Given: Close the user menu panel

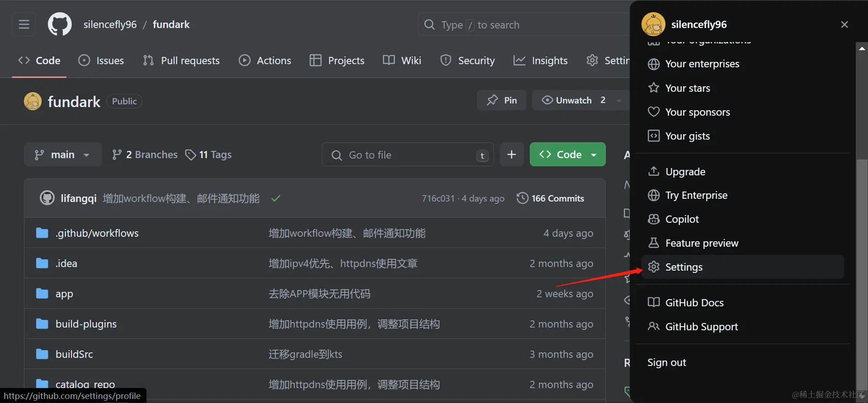Looking at the screenshot, I should (844, 24).
